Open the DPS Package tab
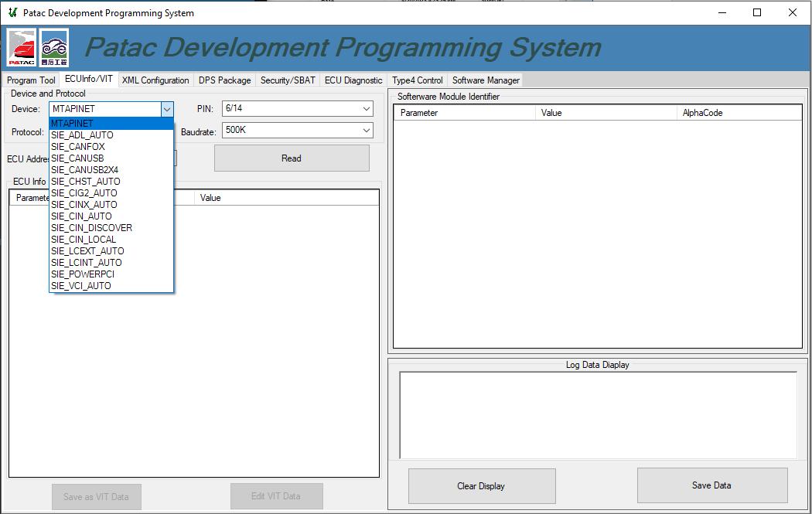 click(224, 80)
